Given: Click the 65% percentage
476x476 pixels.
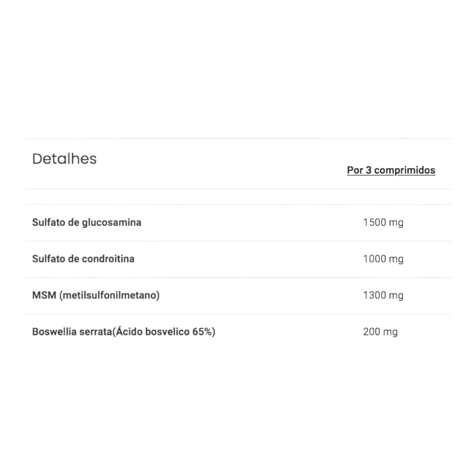Looking at the screenshot, I should pyautogui.click(x=202, y=332).
